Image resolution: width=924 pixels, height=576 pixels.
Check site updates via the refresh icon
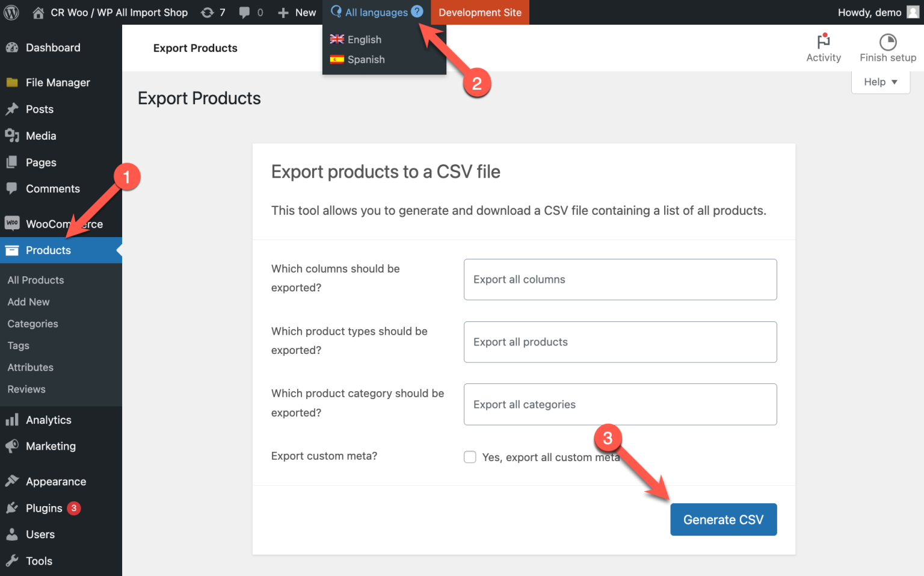[207, 12]
